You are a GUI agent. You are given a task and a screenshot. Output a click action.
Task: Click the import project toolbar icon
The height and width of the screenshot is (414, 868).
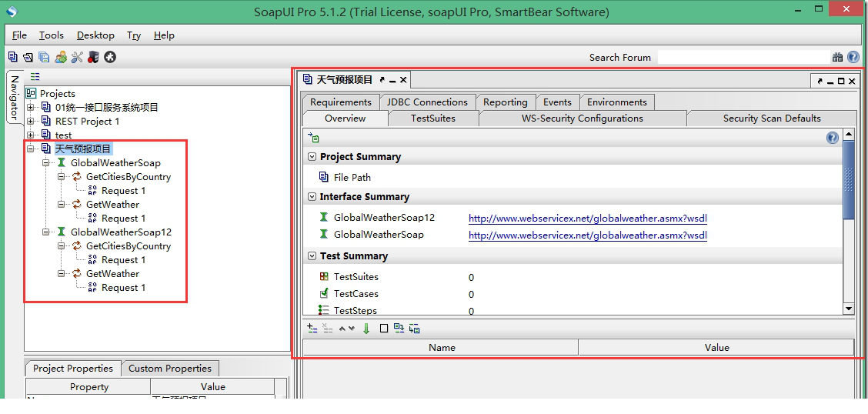(x=28, y=57)
